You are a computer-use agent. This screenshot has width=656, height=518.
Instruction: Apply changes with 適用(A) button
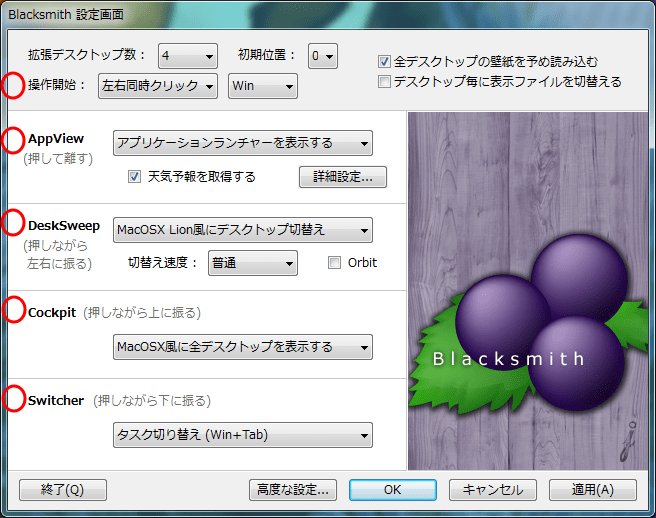click(591, 490)
